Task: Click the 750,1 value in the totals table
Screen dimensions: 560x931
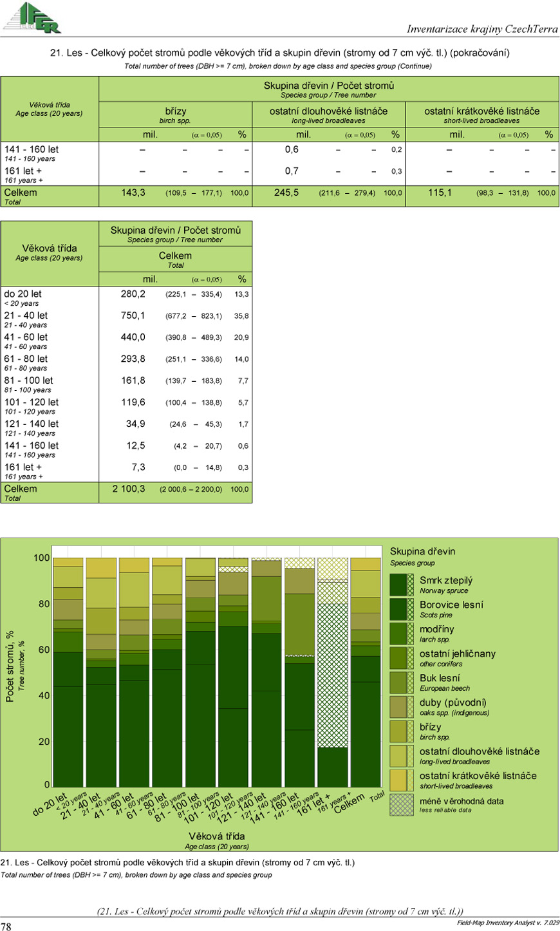Action: (133, 315)
